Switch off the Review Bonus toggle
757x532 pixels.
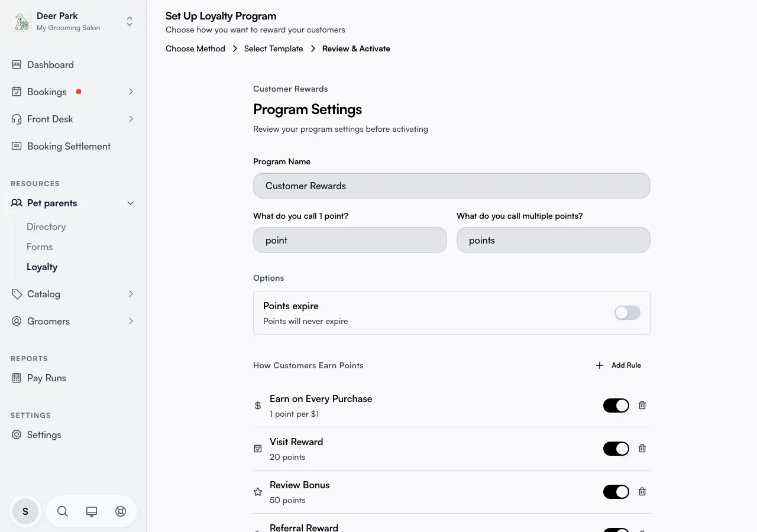(616, 491)
